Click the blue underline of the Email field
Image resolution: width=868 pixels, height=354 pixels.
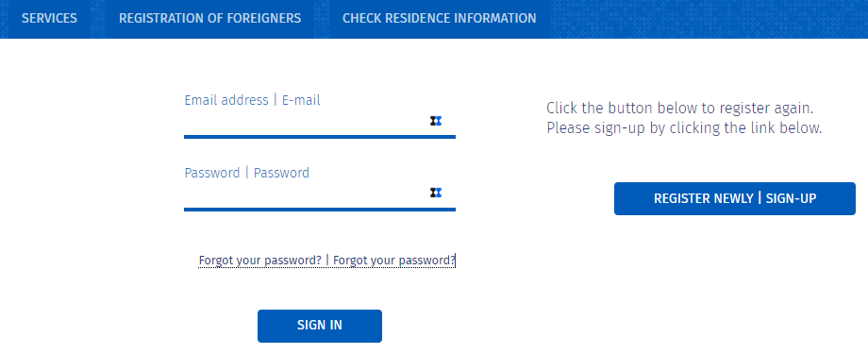(320, 136)
